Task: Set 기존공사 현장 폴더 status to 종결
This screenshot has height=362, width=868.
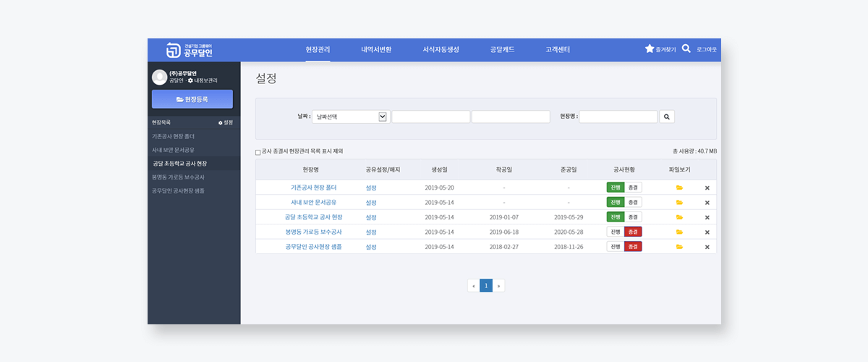Action: [x=633, y=188]
